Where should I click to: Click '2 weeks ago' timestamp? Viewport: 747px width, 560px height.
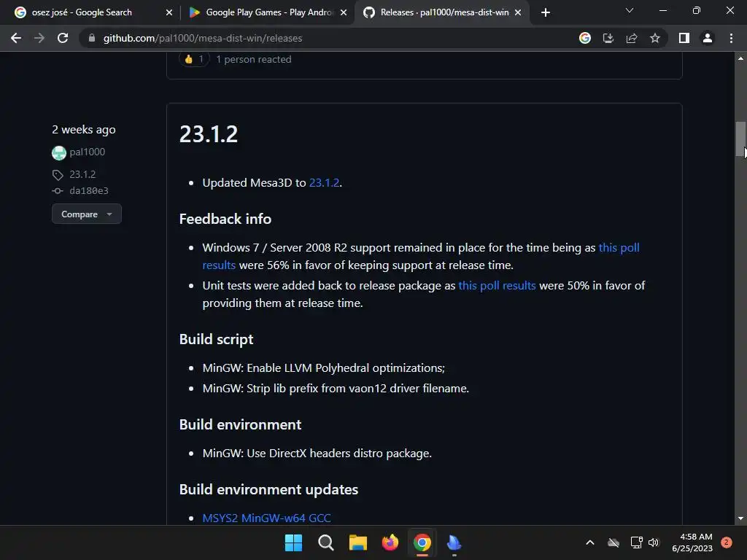[x=84, y=130]
